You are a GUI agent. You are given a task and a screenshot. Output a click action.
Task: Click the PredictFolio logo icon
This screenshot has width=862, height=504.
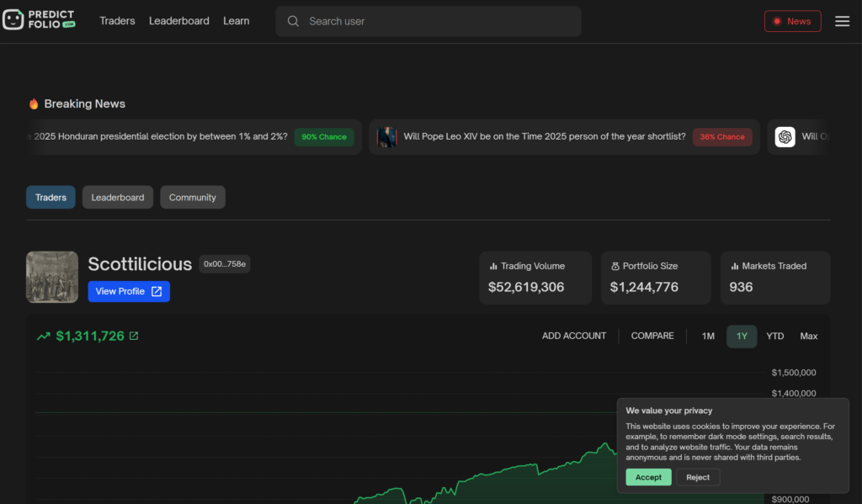pyautogui.click(x=13, y=20)
